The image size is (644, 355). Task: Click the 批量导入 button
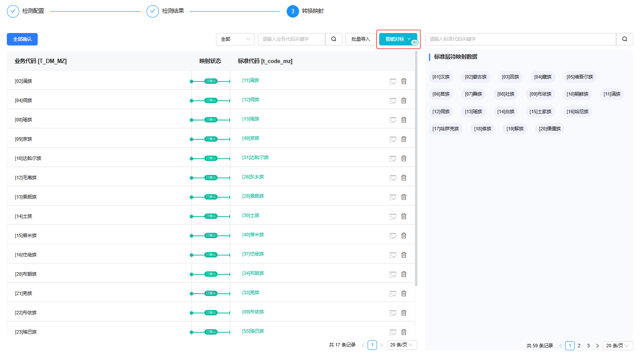coord(360,39)
